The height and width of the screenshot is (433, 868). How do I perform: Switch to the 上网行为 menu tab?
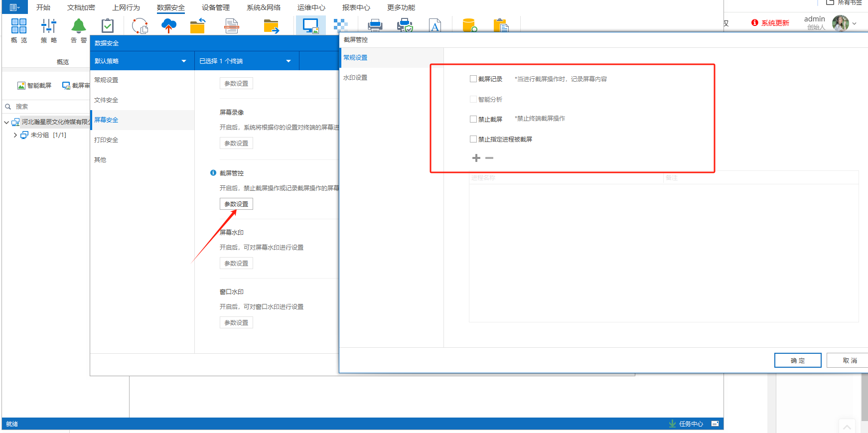pyautogui.click(x=126, y=7)
